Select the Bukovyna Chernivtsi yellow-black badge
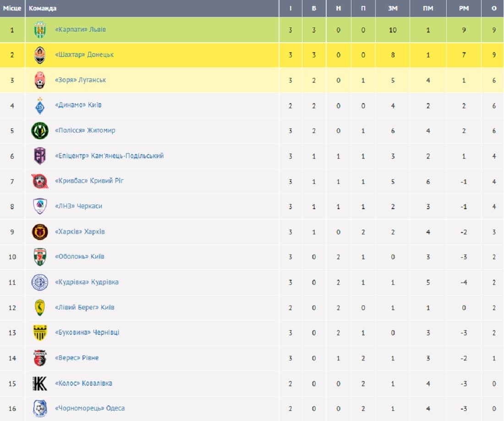Viewport: 504px width, 421px height. [40, 333]
